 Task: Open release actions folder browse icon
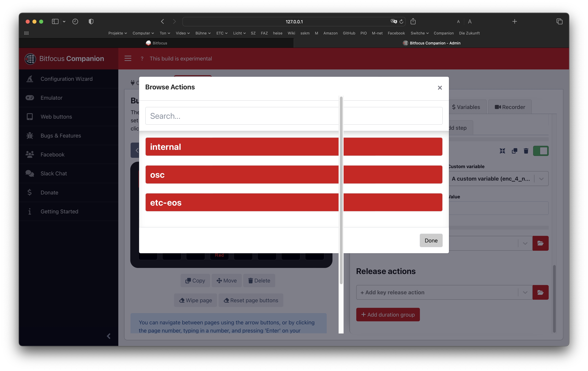click(540, 292)
